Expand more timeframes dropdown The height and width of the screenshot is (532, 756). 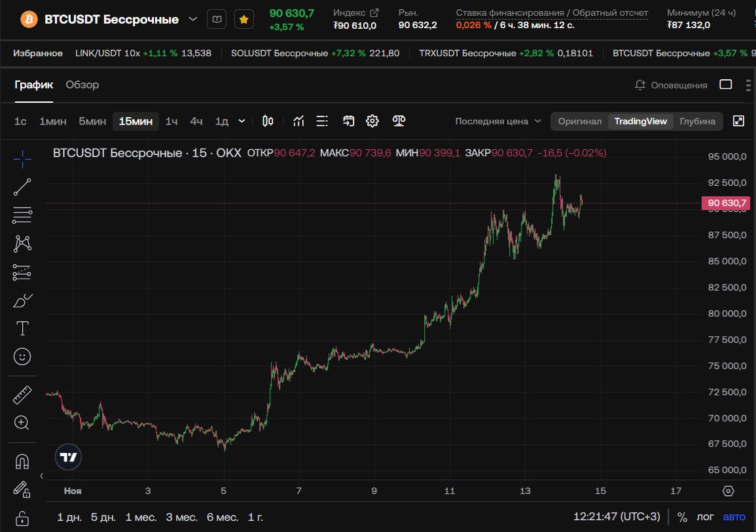pyautogui.click(x=242, y=121)
